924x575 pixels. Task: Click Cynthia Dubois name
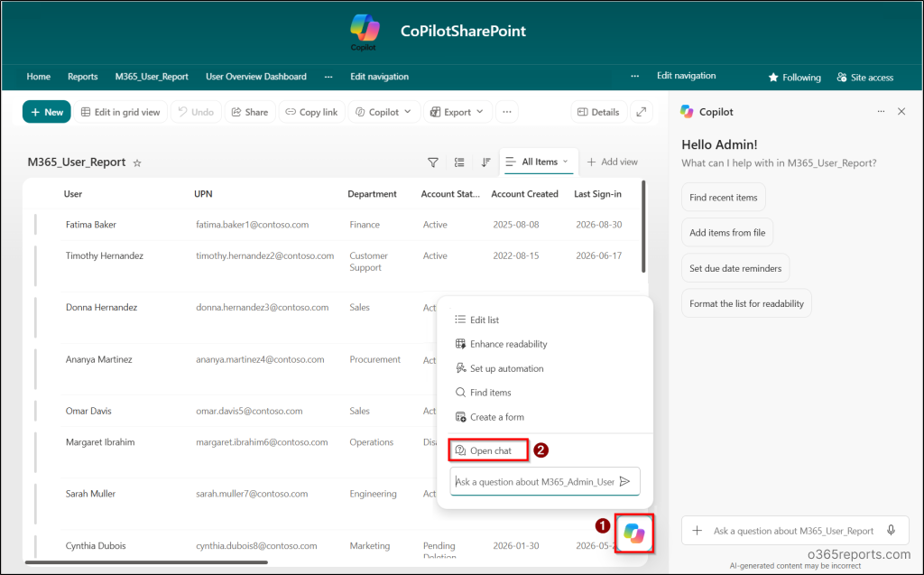click(96, 545)
